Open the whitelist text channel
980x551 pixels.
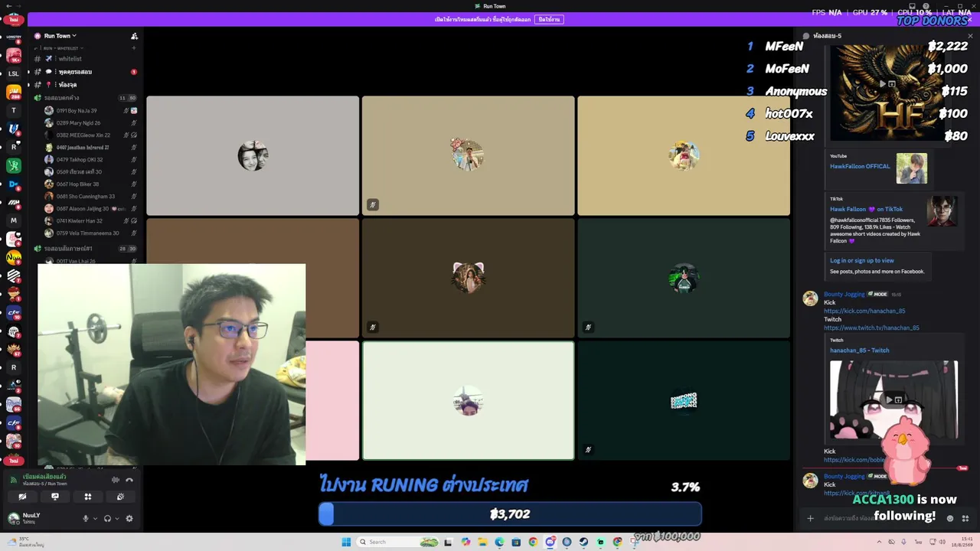click(x=70, y=59)
